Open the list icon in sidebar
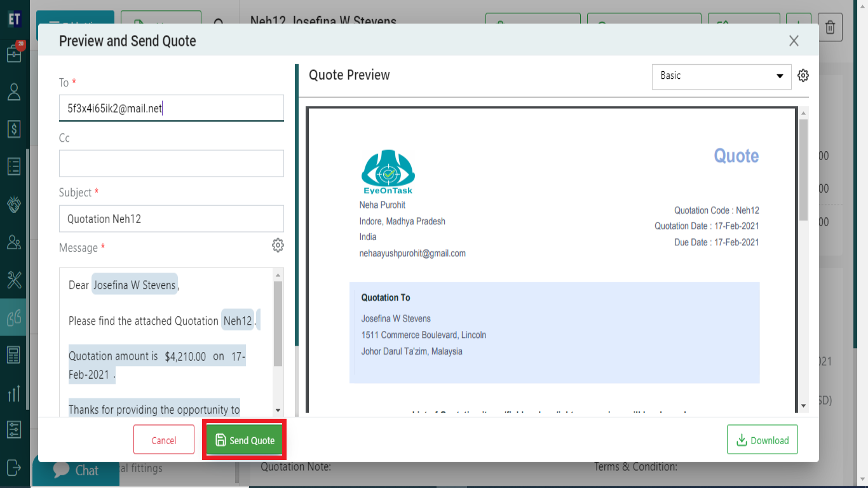 click(x=14, y=166)
